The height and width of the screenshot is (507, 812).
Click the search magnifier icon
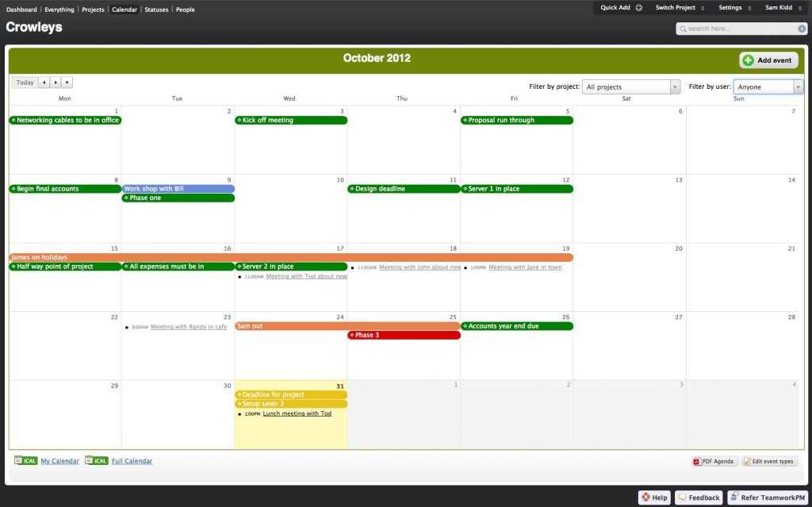tap(683, 29)
